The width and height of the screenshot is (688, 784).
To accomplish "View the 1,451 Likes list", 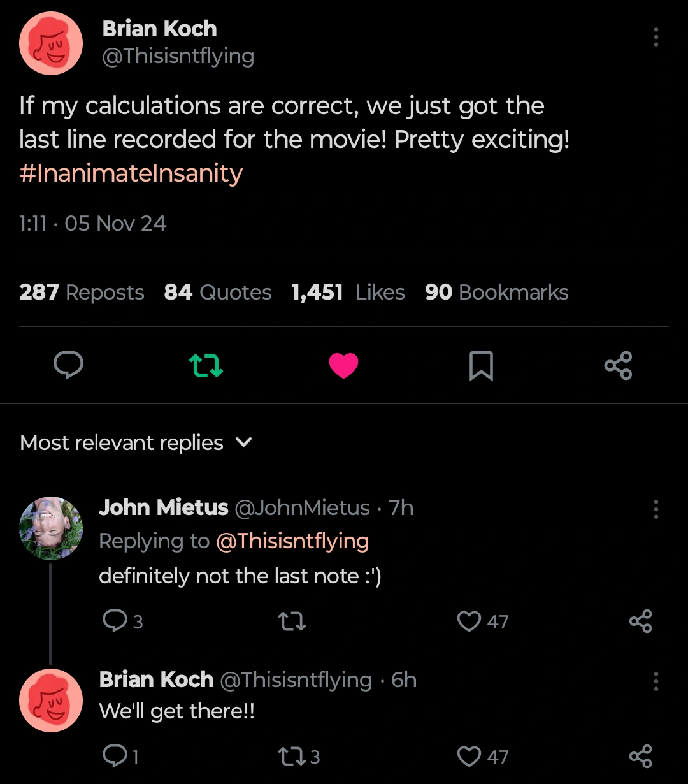I will point(348,293).
